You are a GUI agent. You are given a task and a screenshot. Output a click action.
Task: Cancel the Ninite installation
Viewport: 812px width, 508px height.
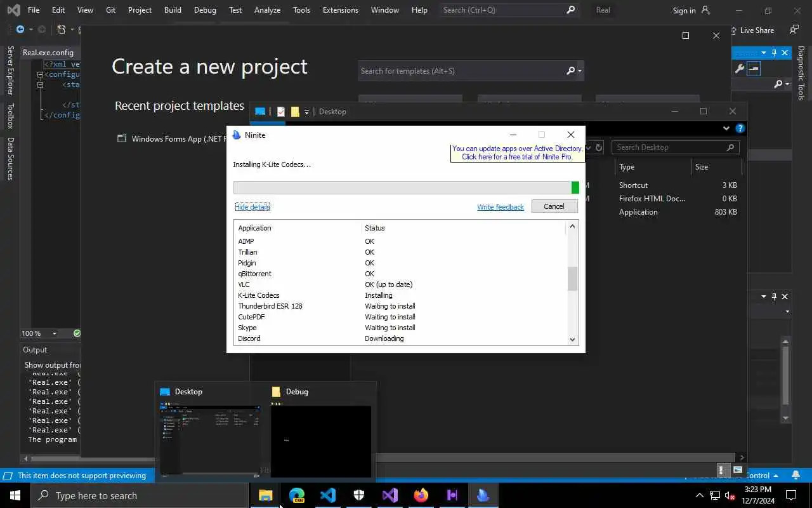pos(554,206)
